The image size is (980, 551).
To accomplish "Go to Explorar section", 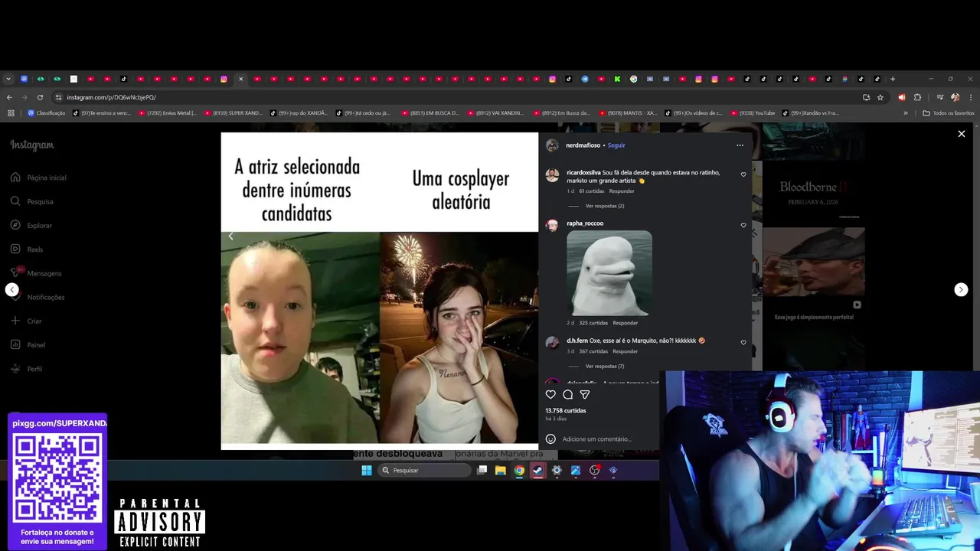I will pyautogui.click(x=31, y=225).
